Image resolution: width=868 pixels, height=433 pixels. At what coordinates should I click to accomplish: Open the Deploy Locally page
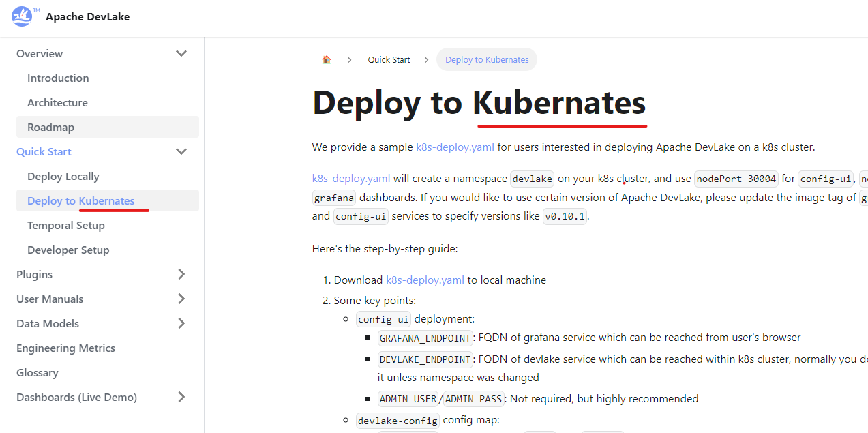click(63, 176)
